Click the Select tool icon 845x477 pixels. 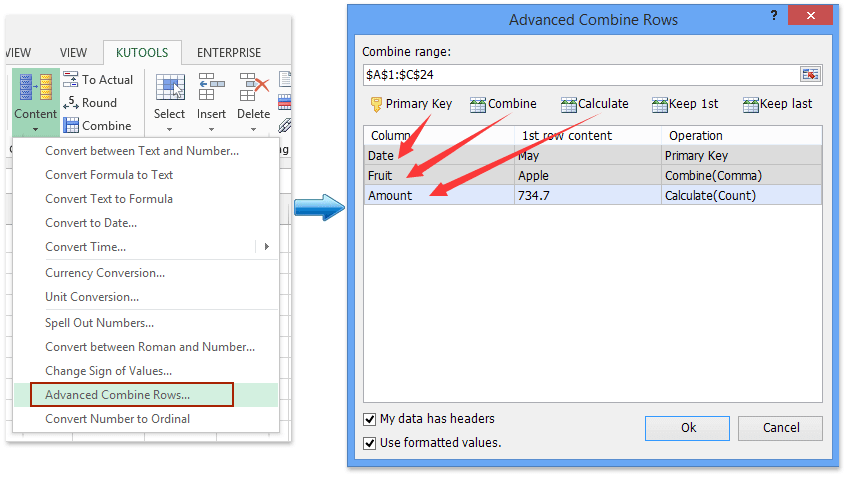tap(170, 87)
